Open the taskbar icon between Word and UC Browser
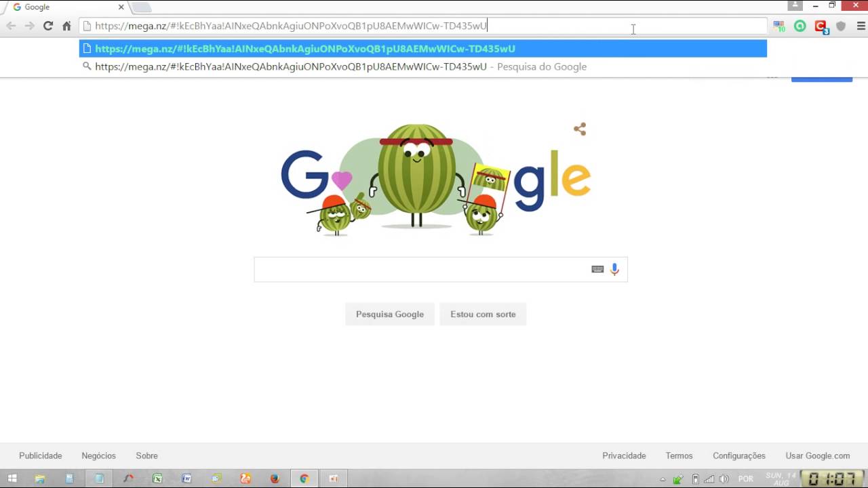Screen dimensions: 868x488 pyautogui.click(x=216, y=479)
